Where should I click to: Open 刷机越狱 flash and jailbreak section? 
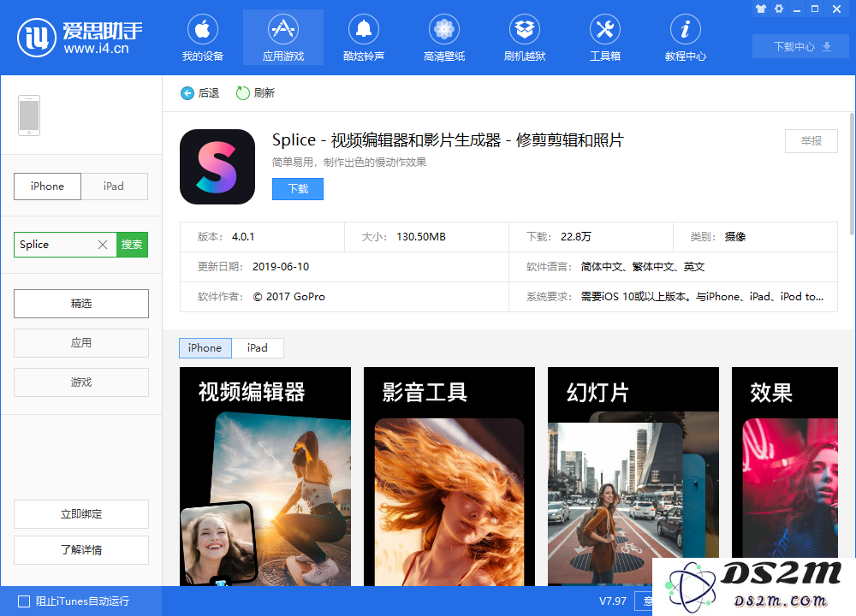pyautogui.click(x=525, y=37)
